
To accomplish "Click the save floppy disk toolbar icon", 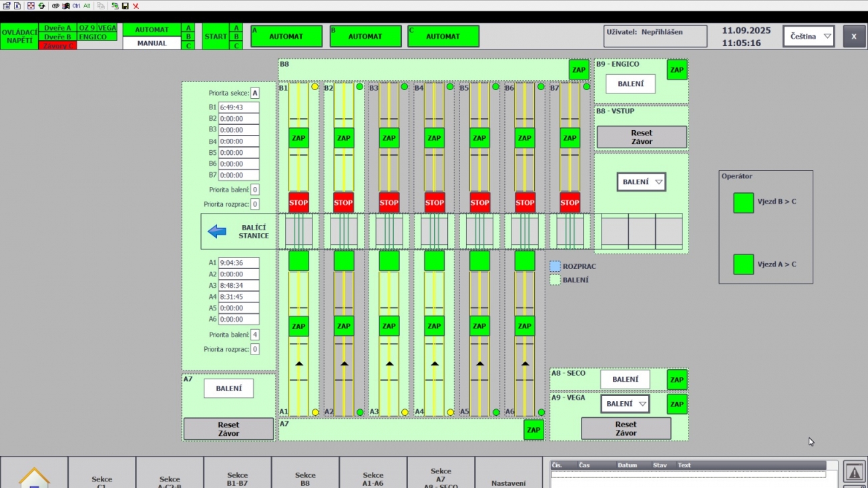I will pos(125,5).
